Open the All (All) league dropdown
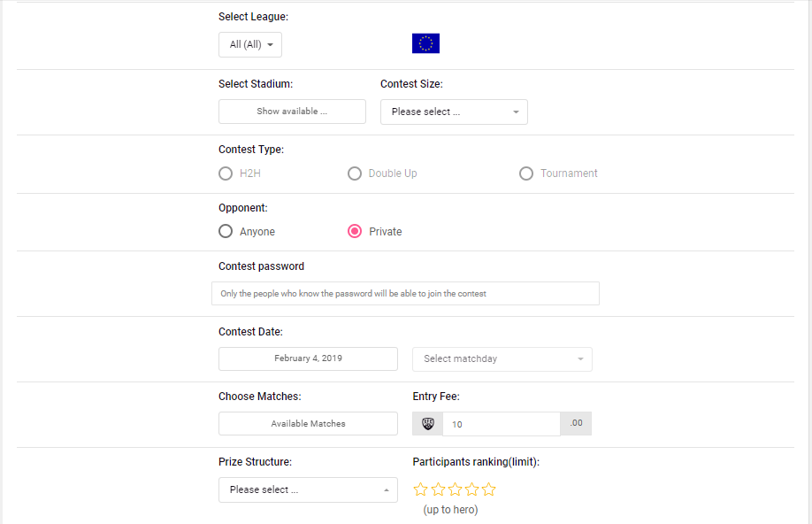The image size is (812, 524). pyautogui.click(x=250, y=44)
